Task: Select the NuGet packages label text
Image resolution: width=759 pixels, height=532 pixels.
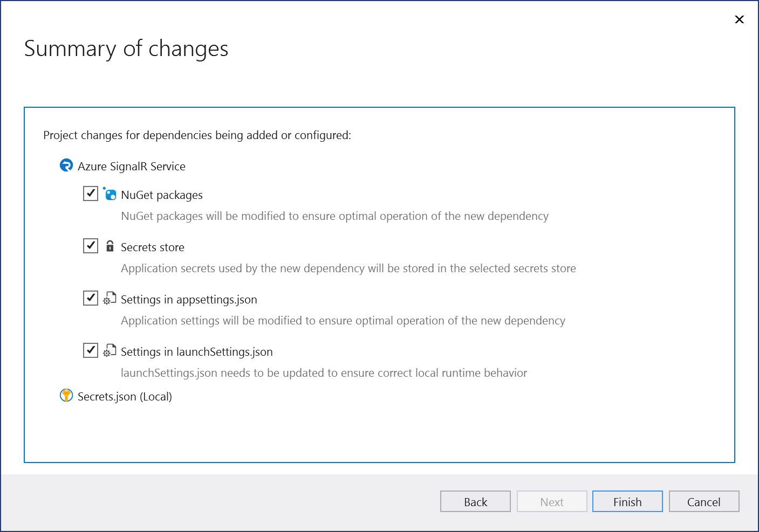Action: coord(162,195)
